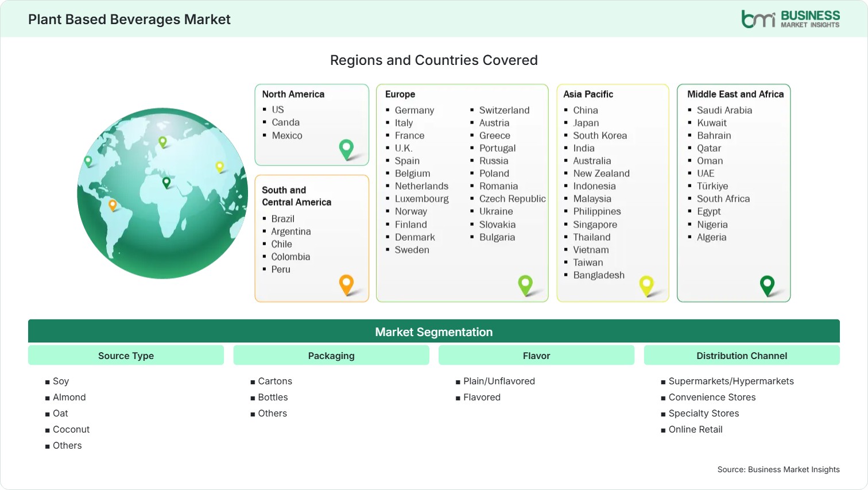The height and width of the screenshot is (490, 868).
Task: Select Others under Packaging
Action: [x=272, y=414]
